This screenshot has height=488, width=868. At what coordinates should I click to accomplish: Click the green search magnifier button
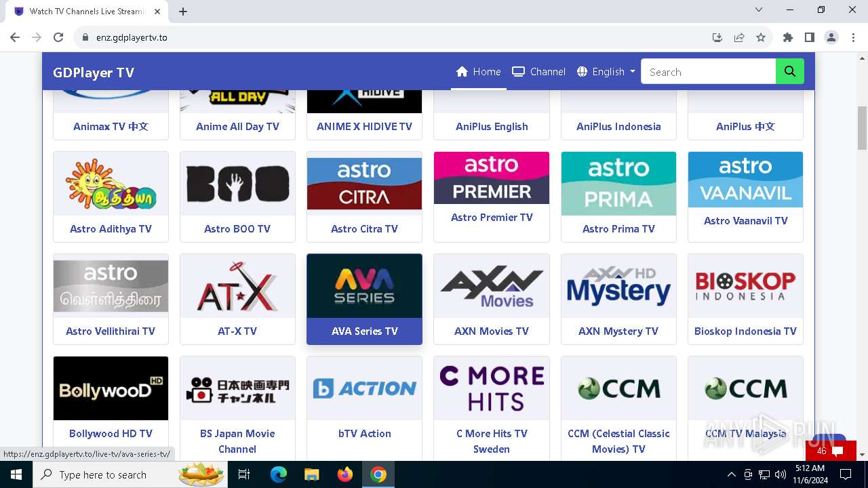point(789,71)
